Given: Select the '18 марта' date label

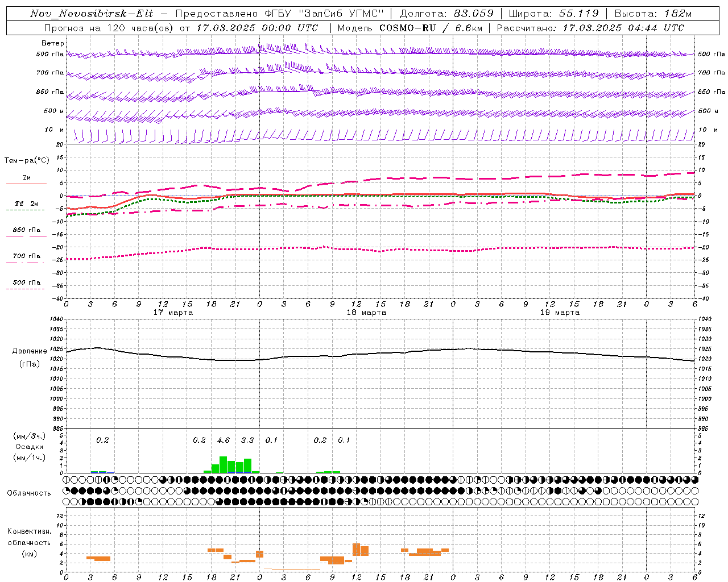Looking at the screenshot, I should point(367,313).
